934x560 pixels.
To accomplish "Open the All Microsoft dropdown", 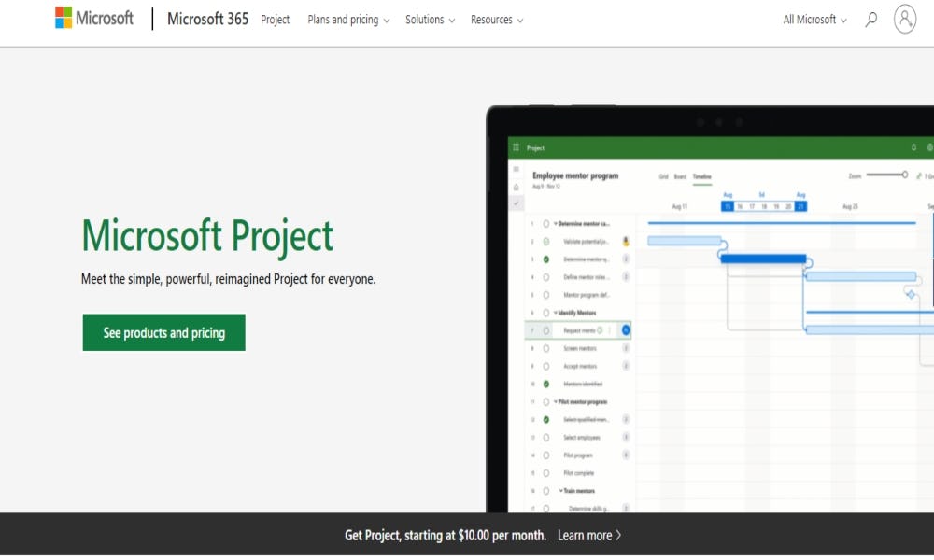I will 814,20.
